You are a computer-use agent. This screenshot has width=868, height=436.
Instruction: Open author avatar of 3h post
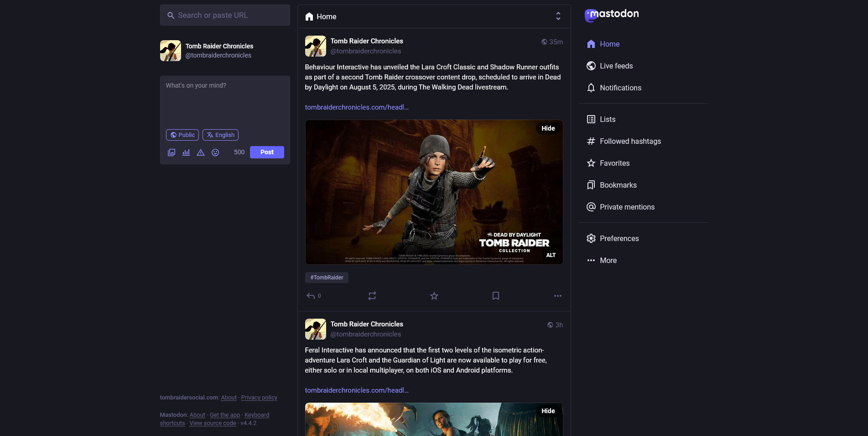click(x=316, y=329)
